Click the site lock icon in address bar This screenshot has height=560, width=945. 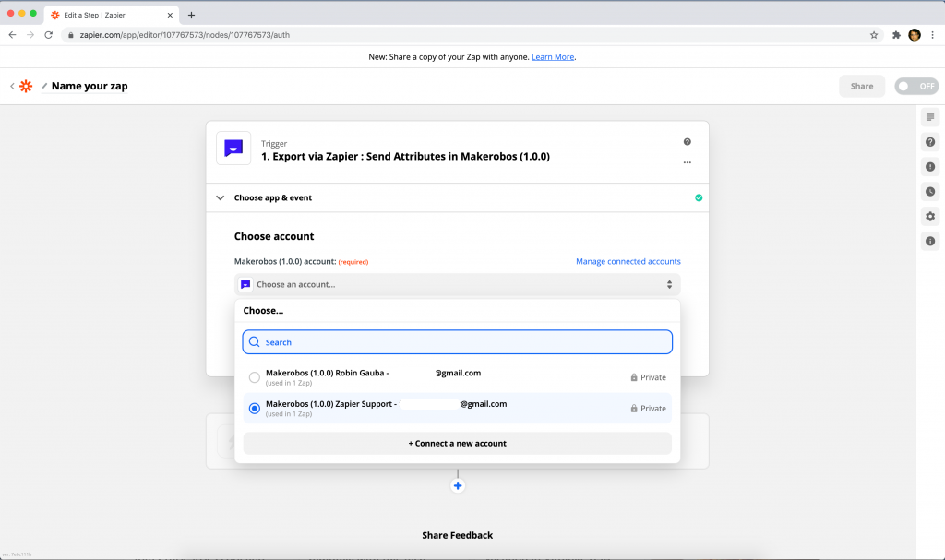(x=70, y=35)
